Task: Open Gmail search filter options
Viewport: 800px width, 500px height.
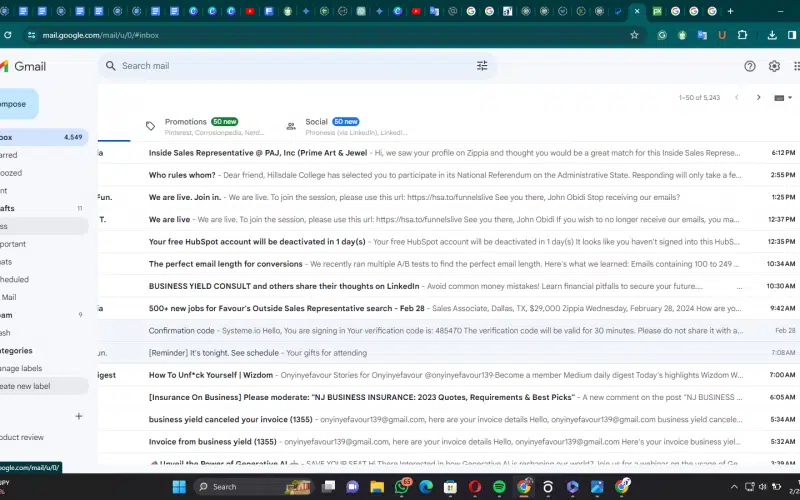Action: tap(482, 66)
